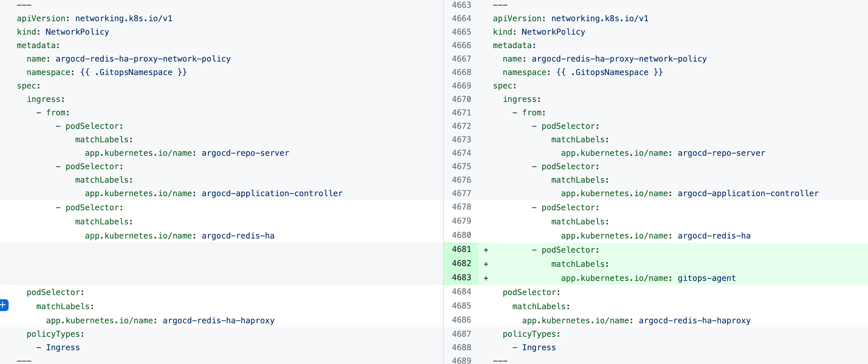The width and height of the screenshot is (868, 364).
Task: Click the blue add-comment plus button
Action: coord(3,305)
